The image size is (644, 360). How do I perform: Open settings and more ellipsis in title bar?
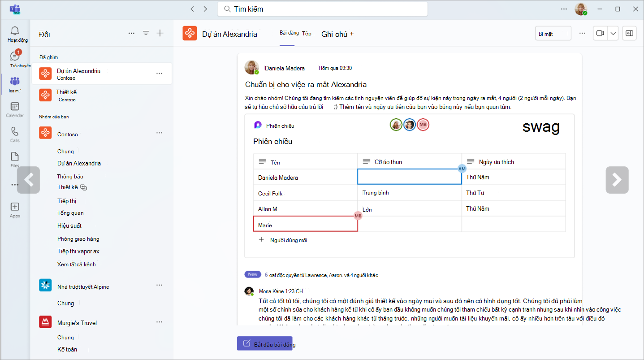point(564,9)
